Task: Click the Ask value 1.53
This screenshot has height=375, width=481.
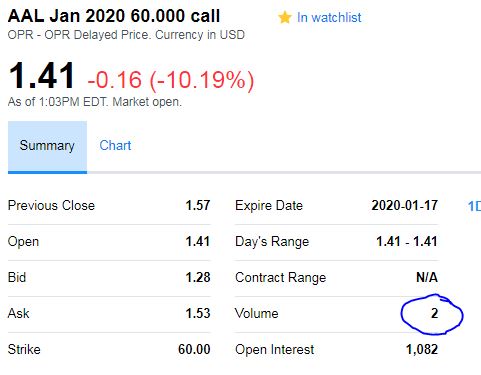Action: point(198,313)
